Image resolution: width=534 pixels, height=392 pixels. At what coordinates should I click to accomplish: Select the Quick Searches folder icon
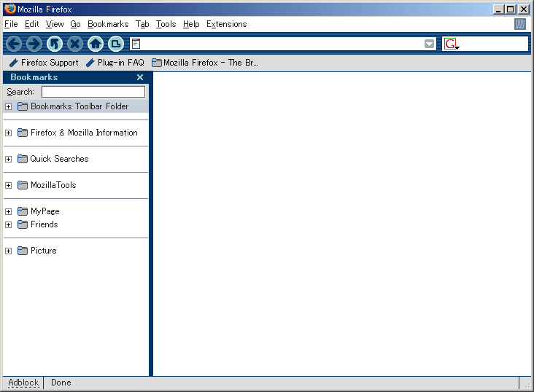click(x=23, y=159)
